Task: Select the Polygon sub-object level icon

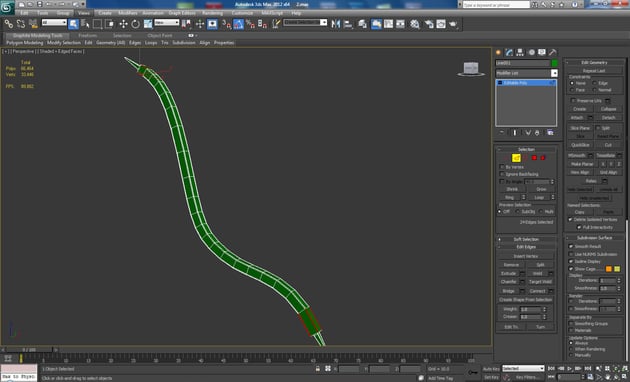Action: coord(534,158)
